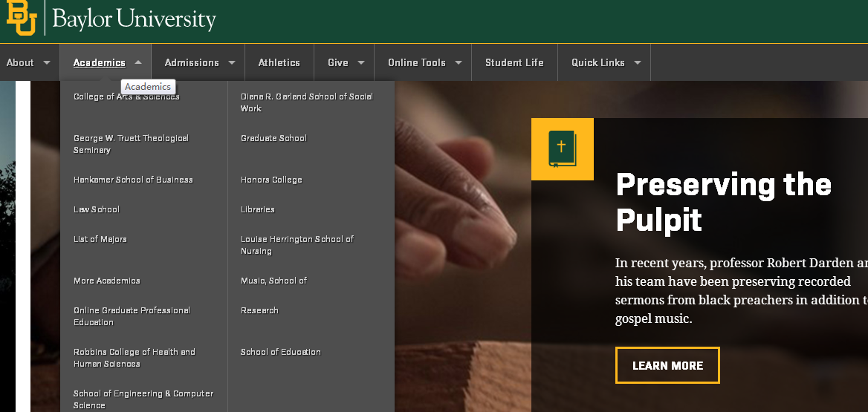Click the green Bible book icon
Screen dimensions: 868x412
(x=563, y=148)
